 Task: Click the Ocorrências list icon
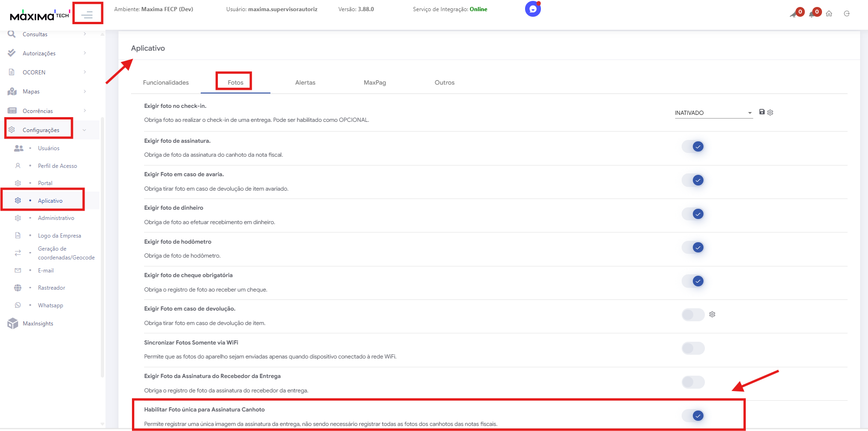pos(12,111)
